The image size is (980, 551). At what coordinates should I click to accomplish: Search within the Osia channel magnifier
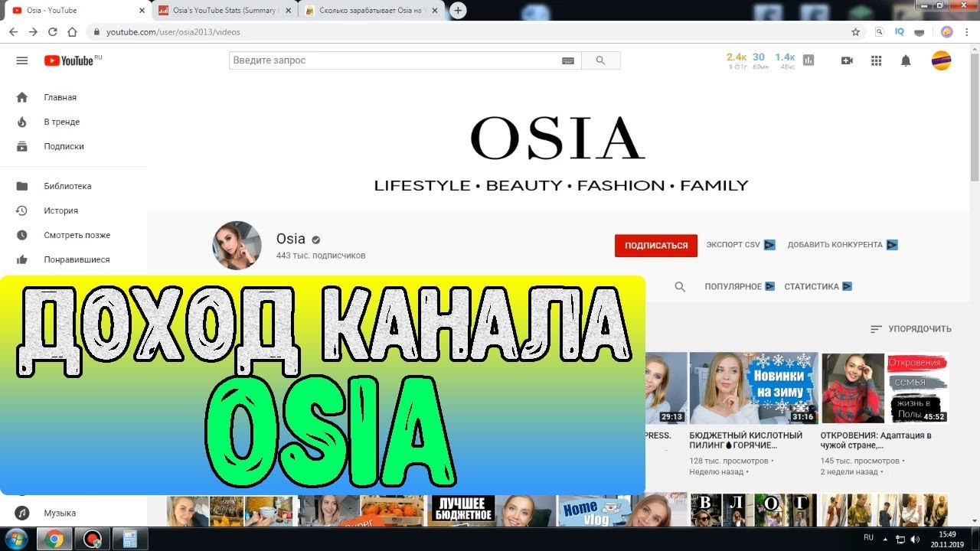[x=680, y=286]
